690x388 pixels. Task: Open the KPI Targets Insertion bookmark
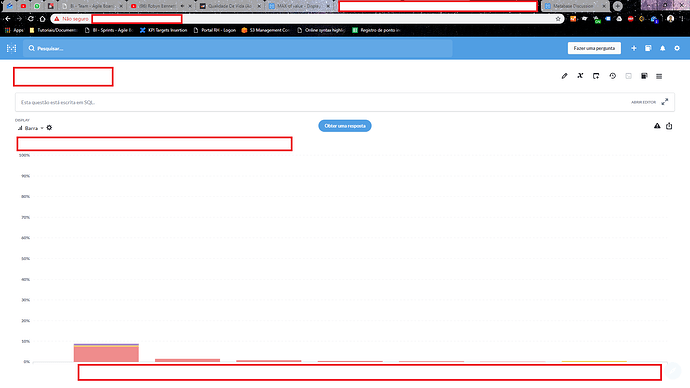163,30
